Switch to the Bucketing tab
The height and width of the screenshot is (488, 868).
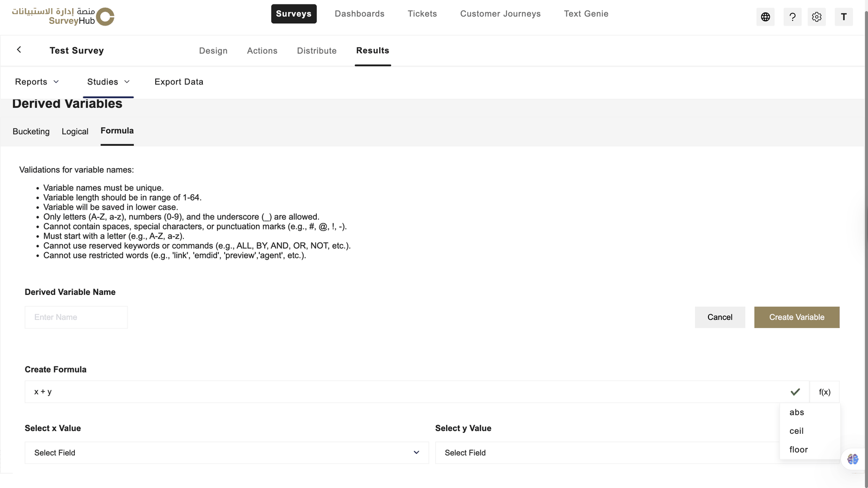(31, 131)
